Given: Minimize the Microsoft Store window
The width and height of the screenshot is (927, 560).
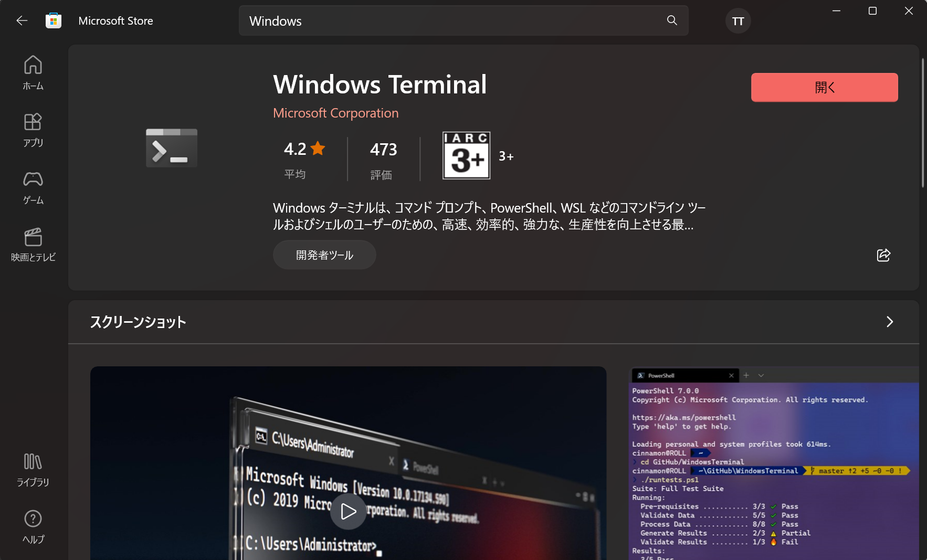Looking at the screenshot, I should pyautogui.click(x=836, y=10).
